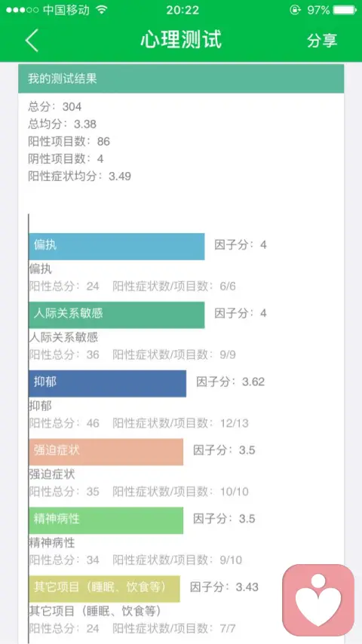Select the salmon 强迫症状 bar
Viewport: 362px width, 644px height.
(106, 452)
